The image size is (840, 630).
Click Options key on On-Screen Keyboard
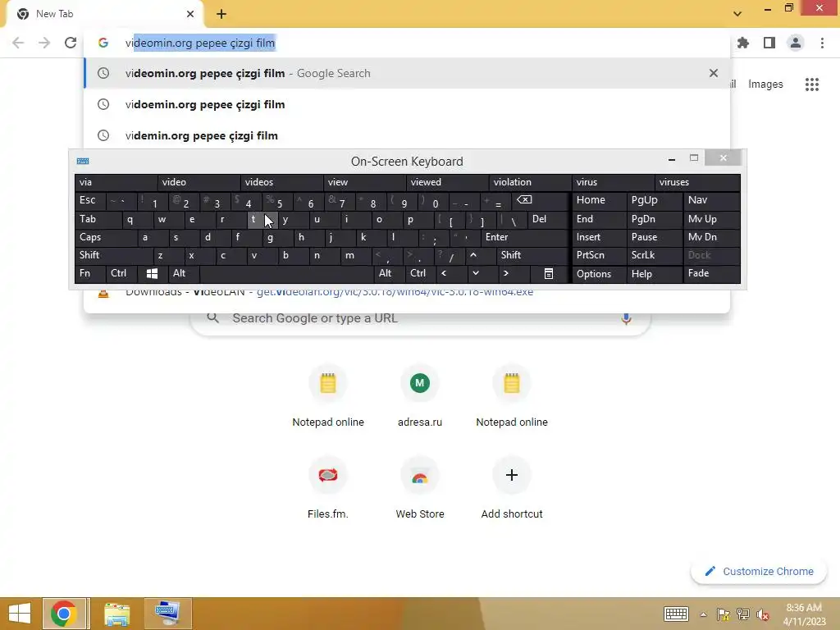pos(598,274)
